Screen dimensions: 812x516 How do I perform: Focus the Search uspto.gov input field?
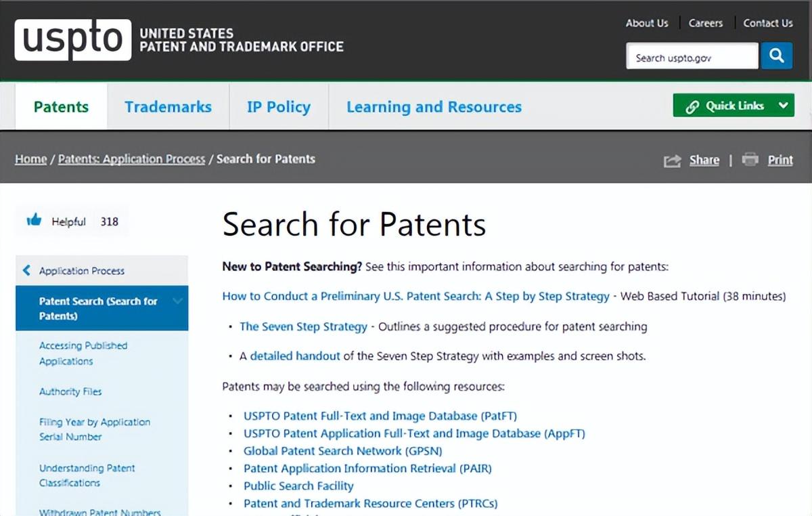pos(691,58)
